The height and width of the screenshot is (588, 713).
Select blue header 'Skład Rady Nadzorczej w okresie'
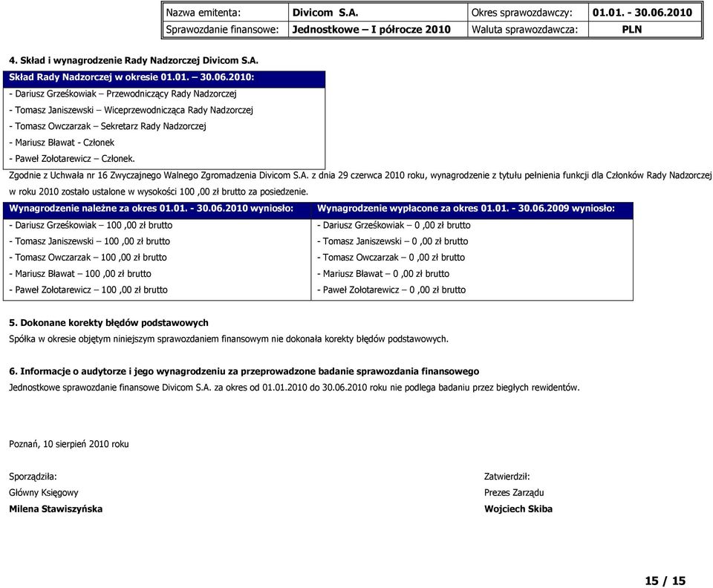(164, 78)
